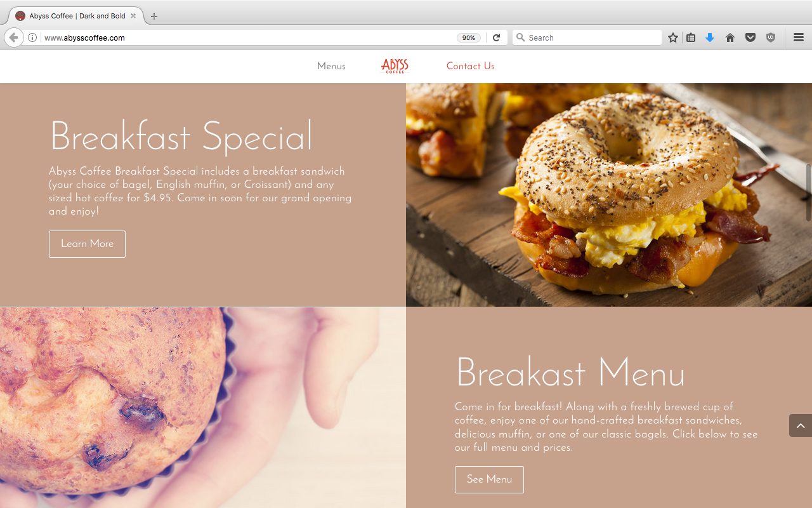The image size is (812, 508).
Task: Open the Contact Us page link
Action: 470,66
